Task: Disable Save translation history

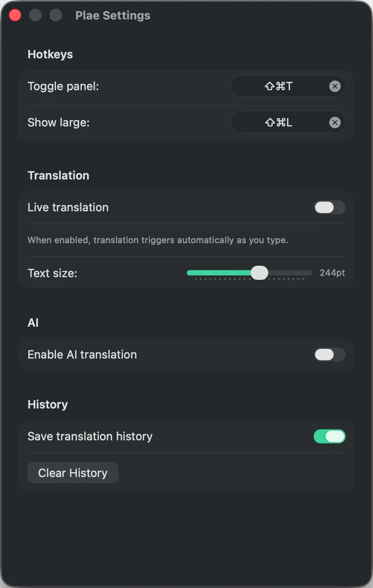Action: (x=330, y=436)
